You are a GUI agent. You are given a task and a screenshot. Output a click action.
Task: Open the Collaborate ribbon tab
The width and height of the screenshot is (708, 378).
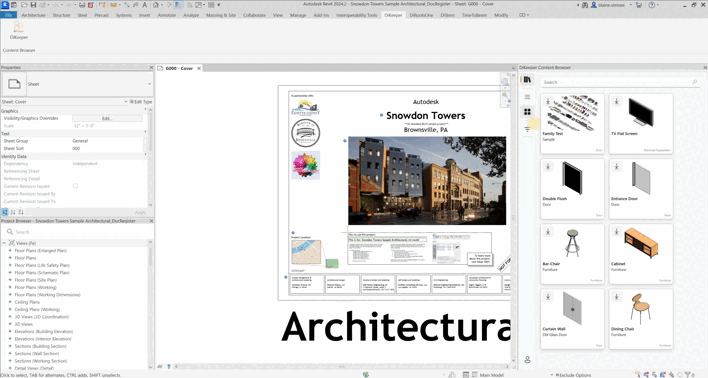(254, 15)
